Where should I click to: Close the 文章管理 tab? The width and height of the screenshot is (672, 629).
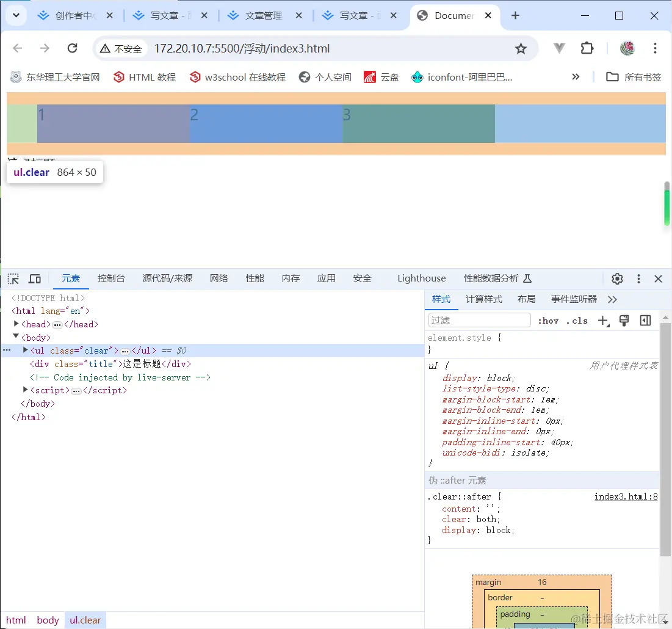298,15
